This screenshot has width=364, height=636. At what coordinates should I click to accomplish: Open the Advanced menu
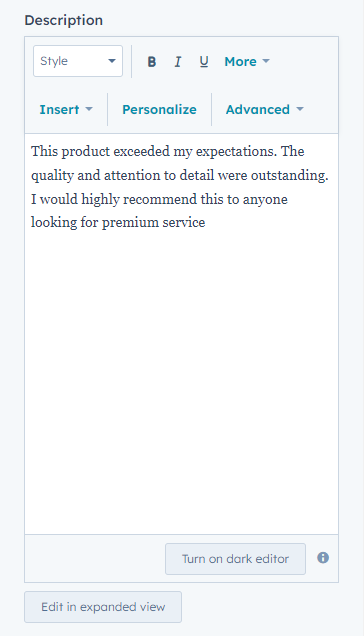point(265,110)
